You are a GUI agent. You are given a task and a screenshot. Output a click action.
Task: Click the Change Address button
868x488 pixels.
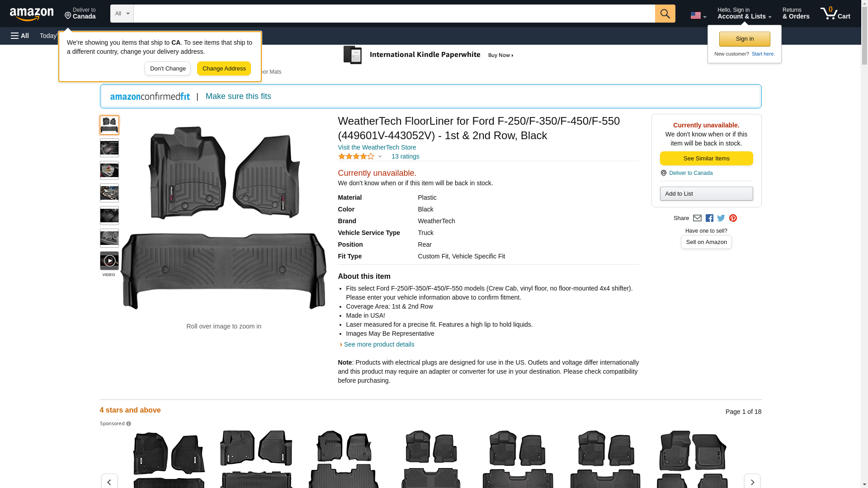[224, 69]
